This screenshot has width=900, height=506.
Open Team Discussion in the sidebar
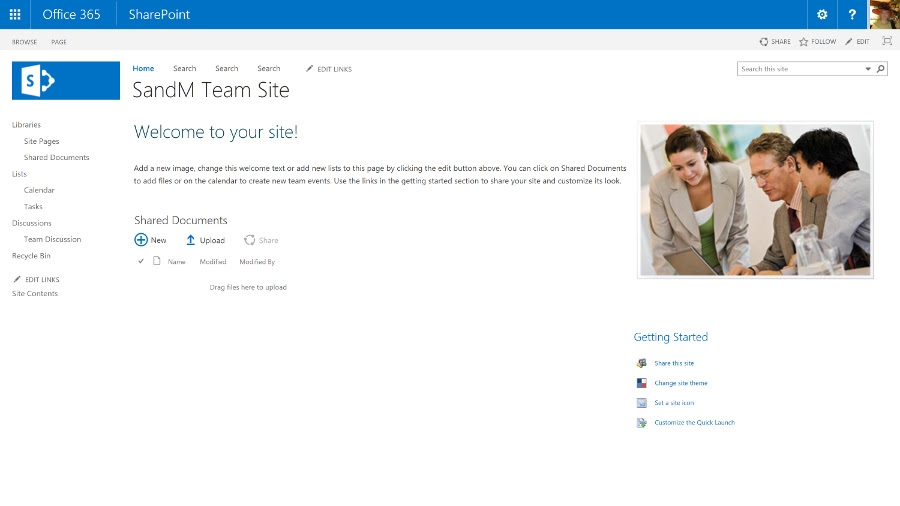click(52, 239)
